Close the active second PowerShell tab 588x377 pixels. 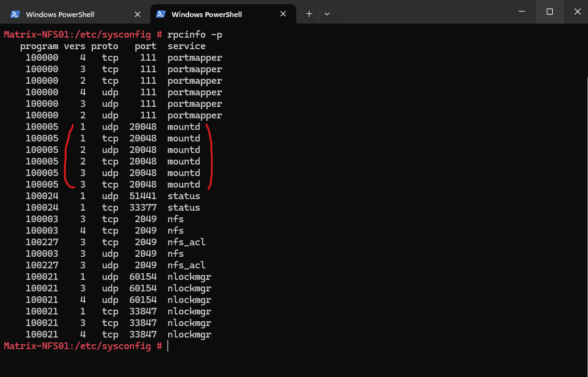pos(283,14)
